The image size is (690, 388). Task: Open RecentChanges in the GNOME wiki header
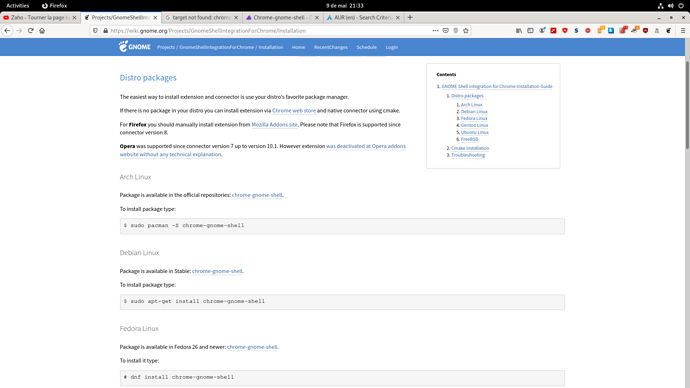pyautogui.click(x=330, y=47)
